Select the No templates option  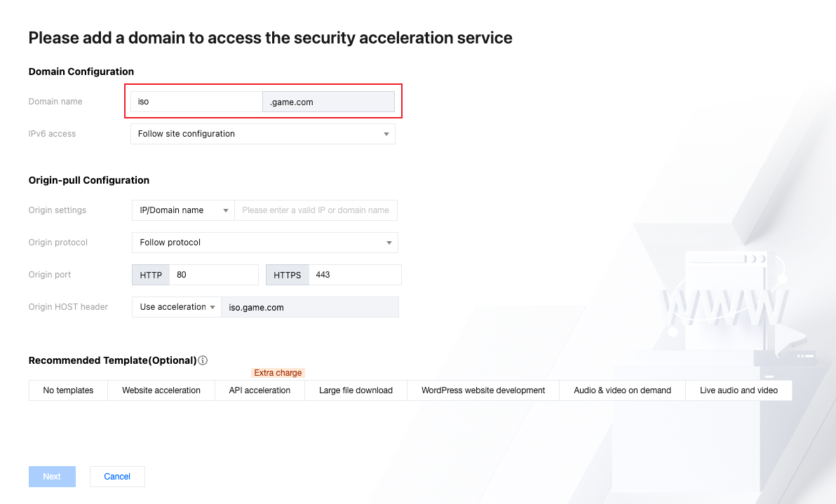click(68, 390)
